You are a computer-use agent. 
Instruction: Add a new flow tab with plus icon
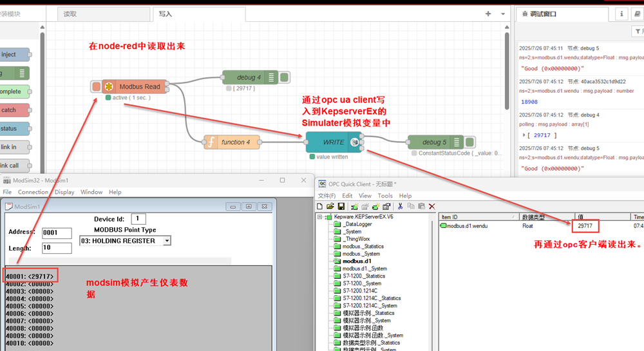[488, 14]
